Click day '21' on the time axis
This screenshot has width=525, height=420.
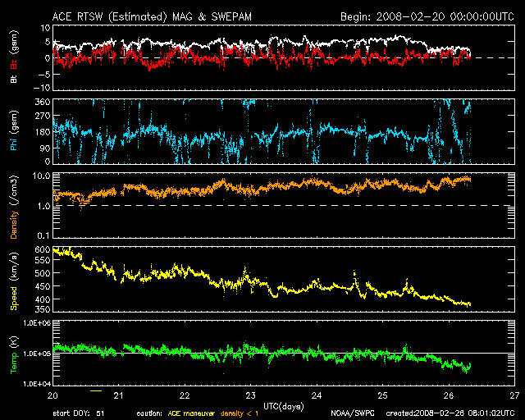(x=118, y=395)
